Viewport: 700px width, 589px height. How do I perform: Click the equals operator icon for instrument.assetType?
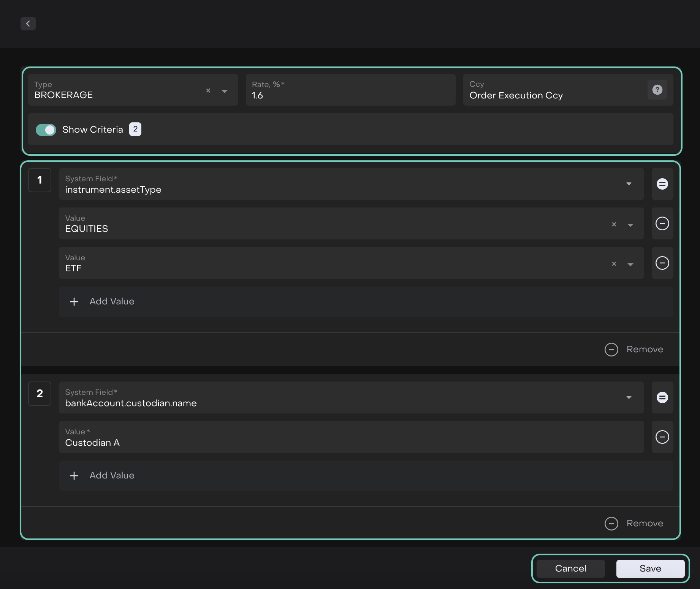click(x=662, y=184)
